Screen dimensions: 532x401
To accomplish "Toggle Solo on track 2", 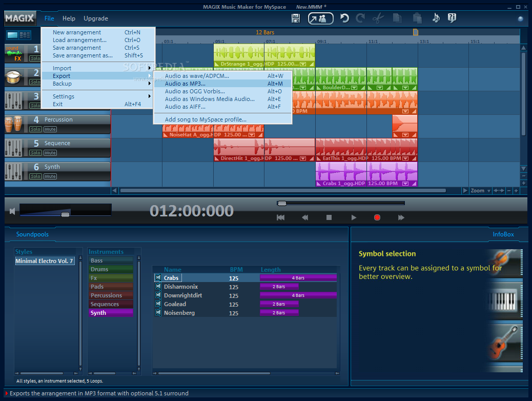I will coord(35,82).
